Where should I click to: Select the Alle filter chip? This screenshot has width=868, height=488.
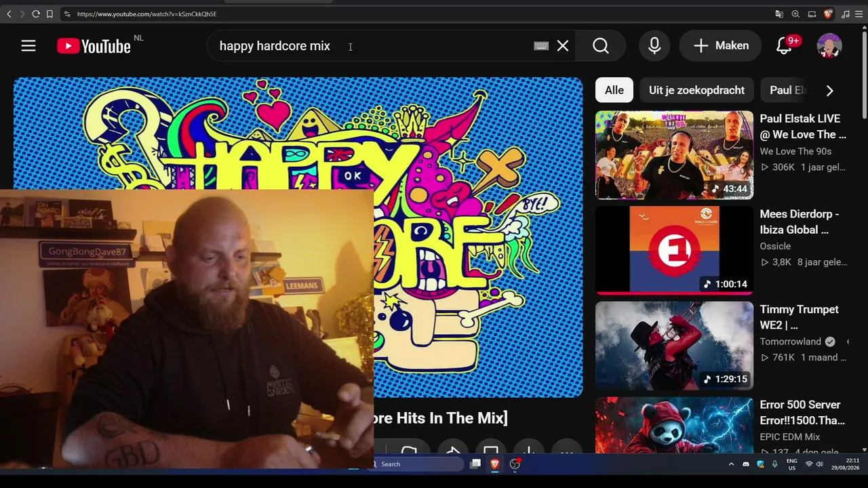coord(614,90)
